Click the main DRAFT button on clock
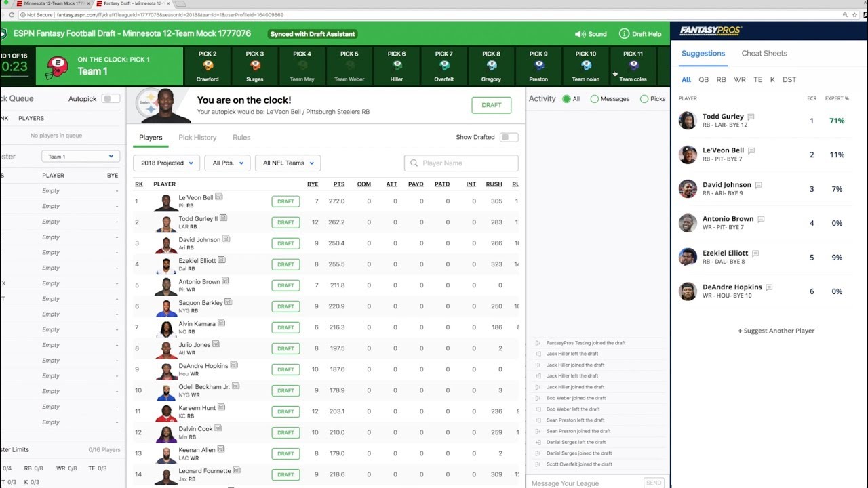 pyautogui.click(x=492, y=105)
